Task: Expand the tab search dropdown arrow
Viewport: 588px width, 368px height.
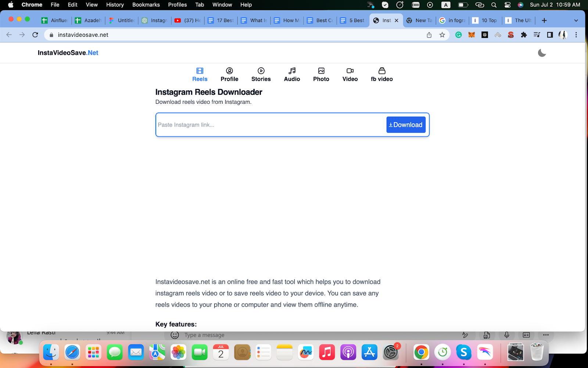Action: pos(576,21)
